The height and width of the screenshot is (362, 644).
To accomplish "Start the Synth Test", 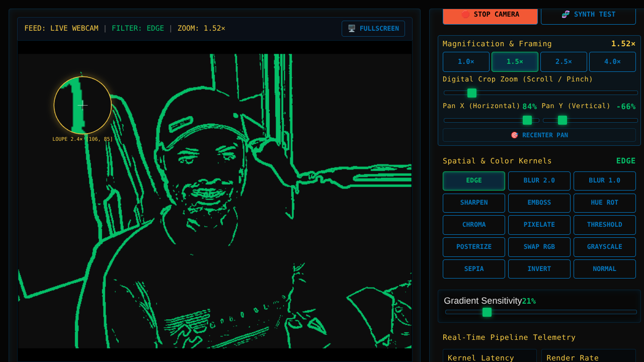I will (x=588, y=15).
